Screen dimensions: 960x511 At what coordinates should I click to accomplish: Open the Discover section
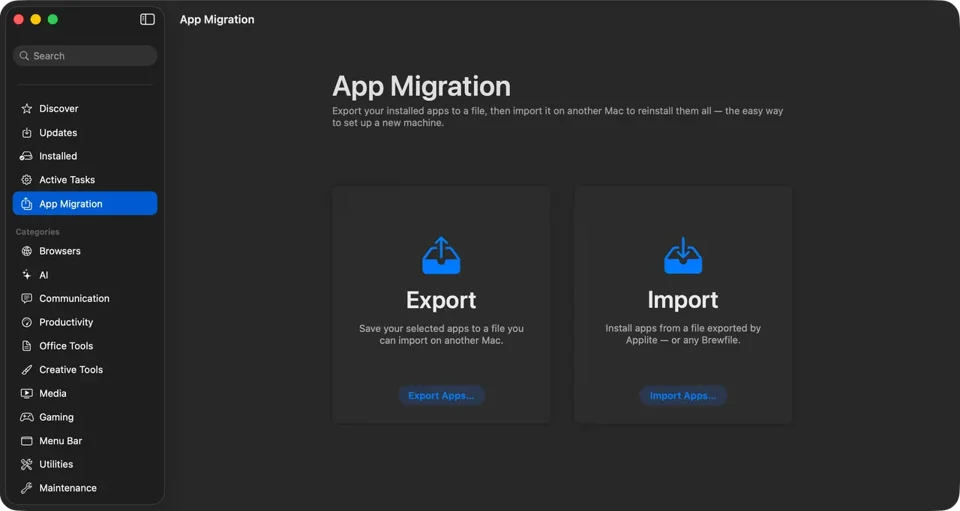[85, 108]
